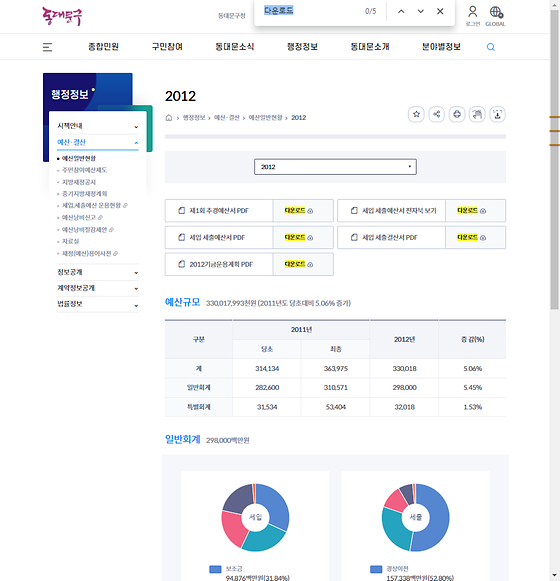The image size is (560, 581).
Task: Click the breadcrumb home icon
Action: tap(169, 118)
